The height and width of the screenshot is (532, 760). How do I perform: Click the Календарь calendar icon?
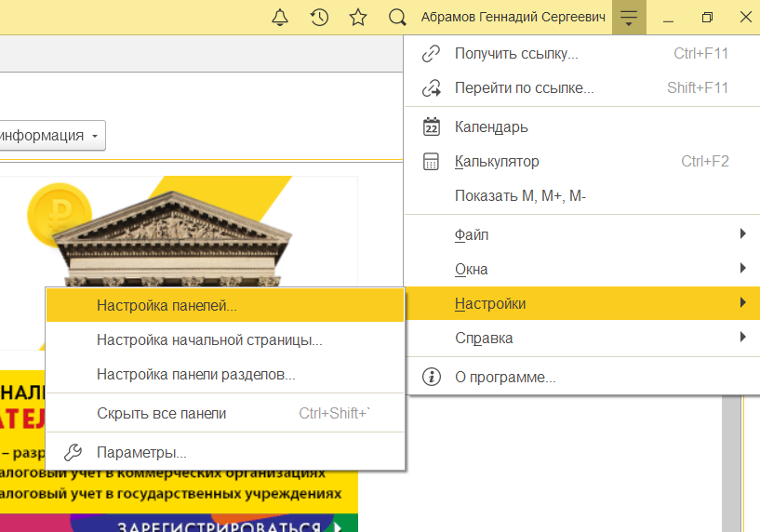tap(431, 126)
